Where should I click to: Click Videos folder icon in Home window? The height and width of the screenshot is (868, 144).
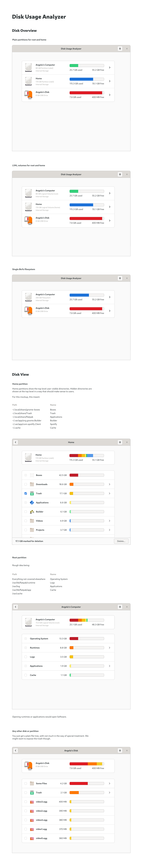(32, 521)
